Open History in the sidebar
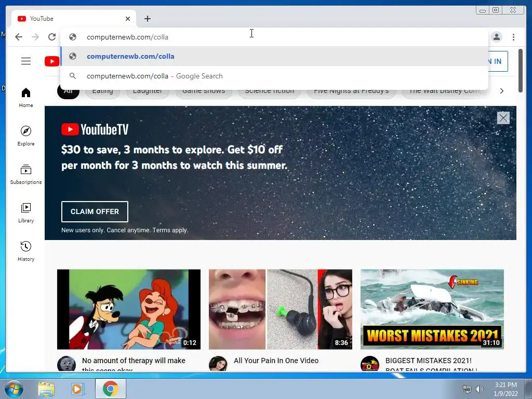This screenshot has height=399, width=532. click(26, 251)
